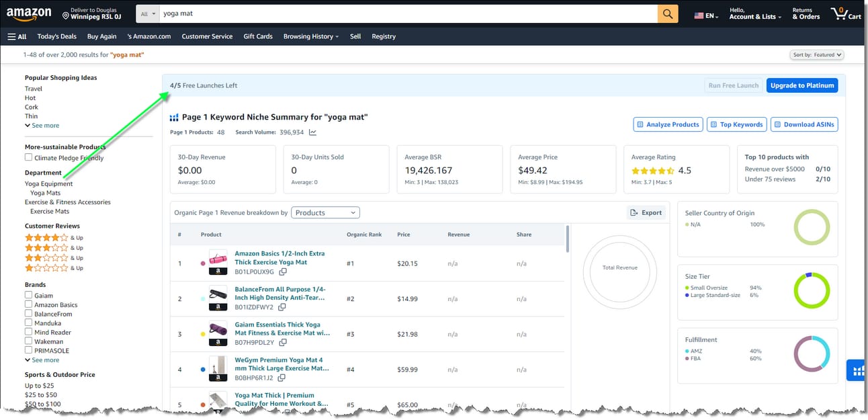Check the BalanceFrom brand box

[x=28, y=314]
